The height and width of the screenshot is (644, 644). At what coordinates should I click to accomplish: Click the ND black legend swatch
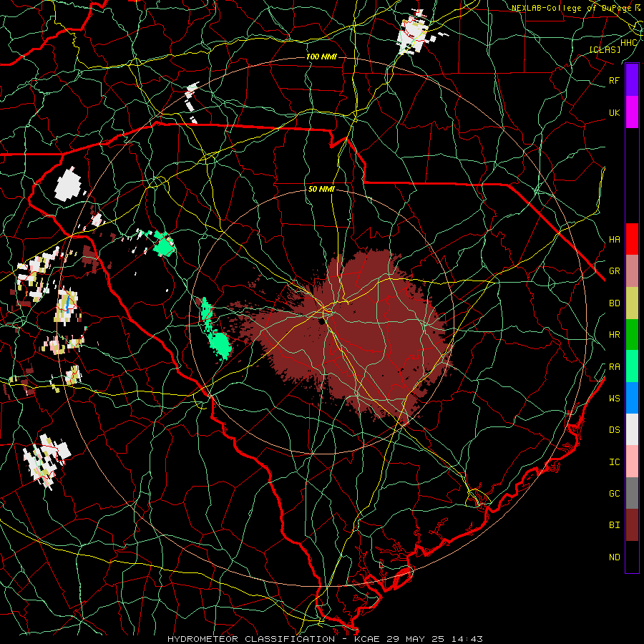632,557
